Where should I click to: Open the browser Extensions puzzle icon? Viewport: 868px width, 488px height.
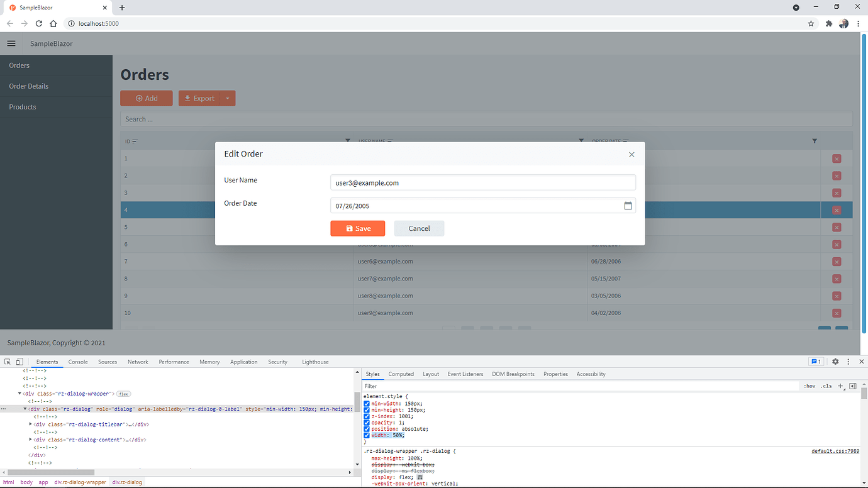click(x=828, y=23)
